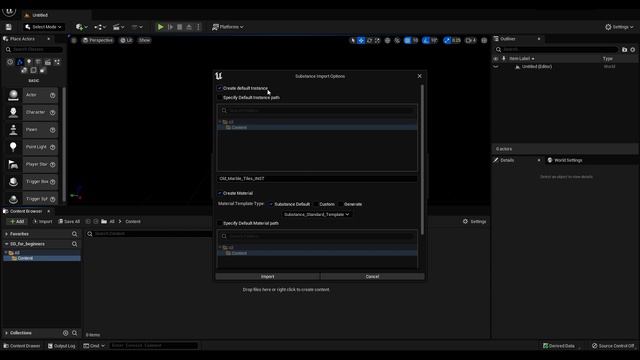Open the viewport options hamburger button
640x360 pixels.
click(x=73, y=40)
